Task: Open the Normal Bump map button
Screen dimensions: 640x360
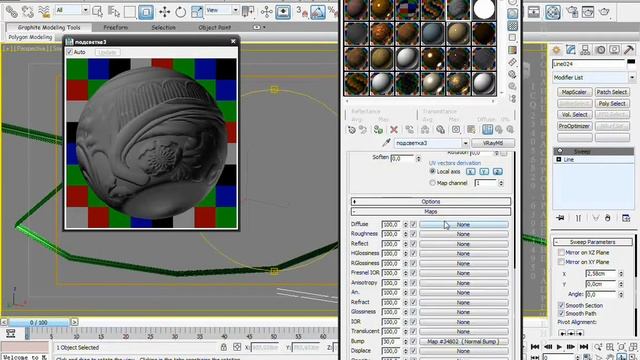Action: pyautogui.click(x=463, y=341)
